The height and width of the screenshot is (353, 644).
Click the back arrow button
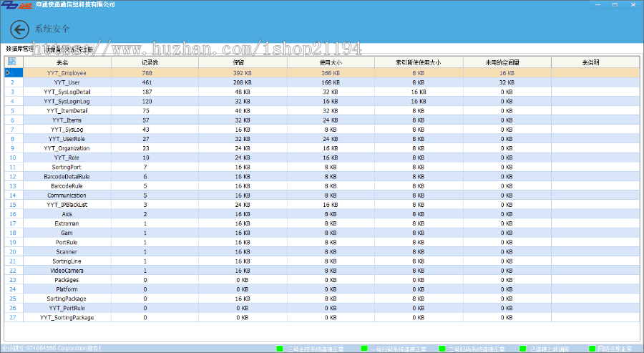[19, 29]
